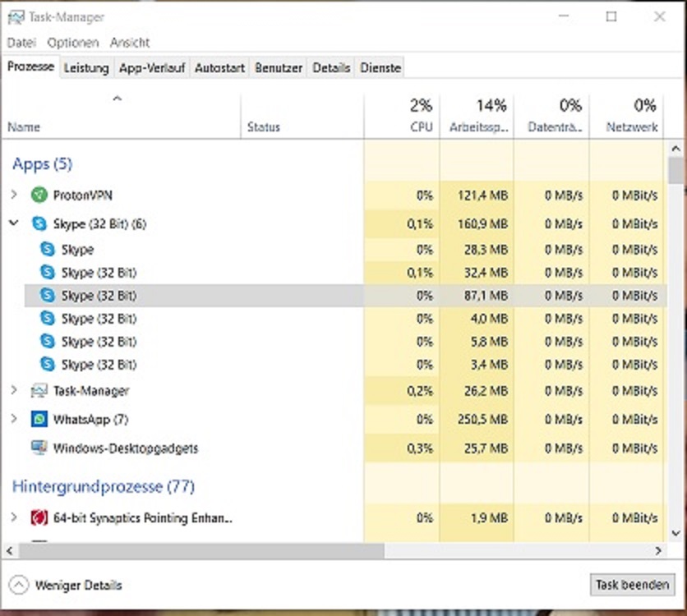This screenshot has width=687, height=616.
Task: Click Skype icon in 4,0 MB row
Action: point(48,319)
